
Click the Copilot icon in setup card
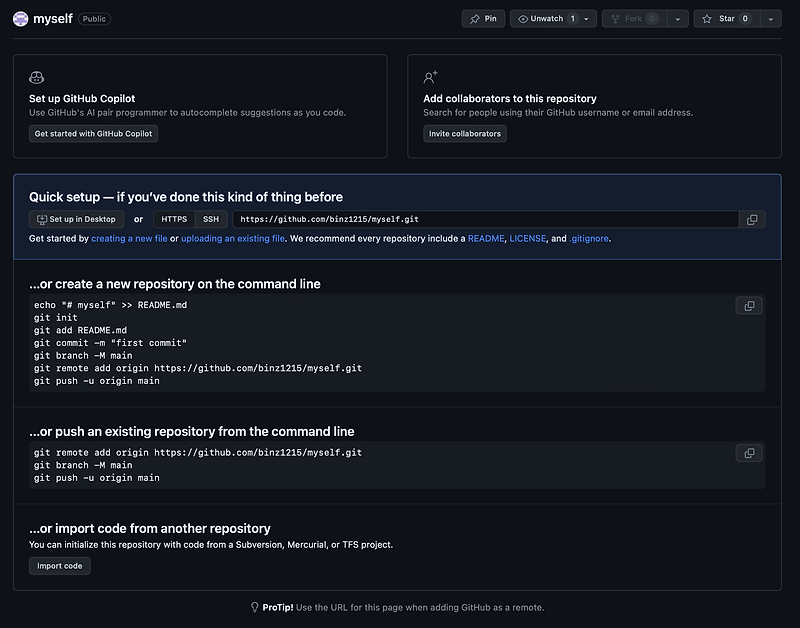[x=35, y=76]
